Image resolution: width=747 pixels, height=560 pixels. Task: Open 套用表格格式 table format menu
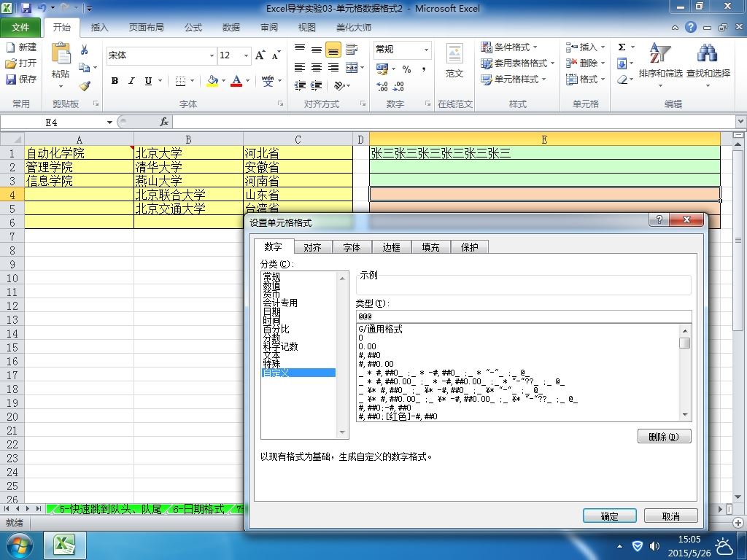coord(517,63)
